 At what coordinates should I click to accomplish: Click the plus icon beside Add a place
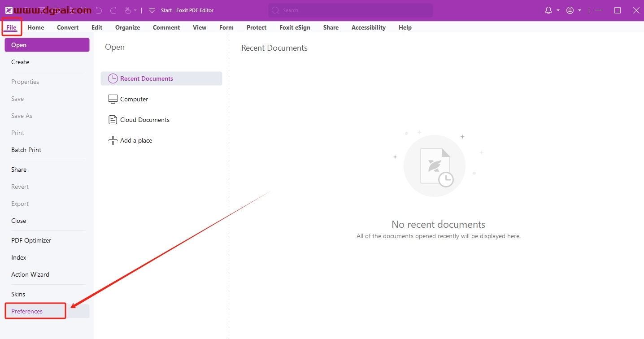[x=113, y=140]
